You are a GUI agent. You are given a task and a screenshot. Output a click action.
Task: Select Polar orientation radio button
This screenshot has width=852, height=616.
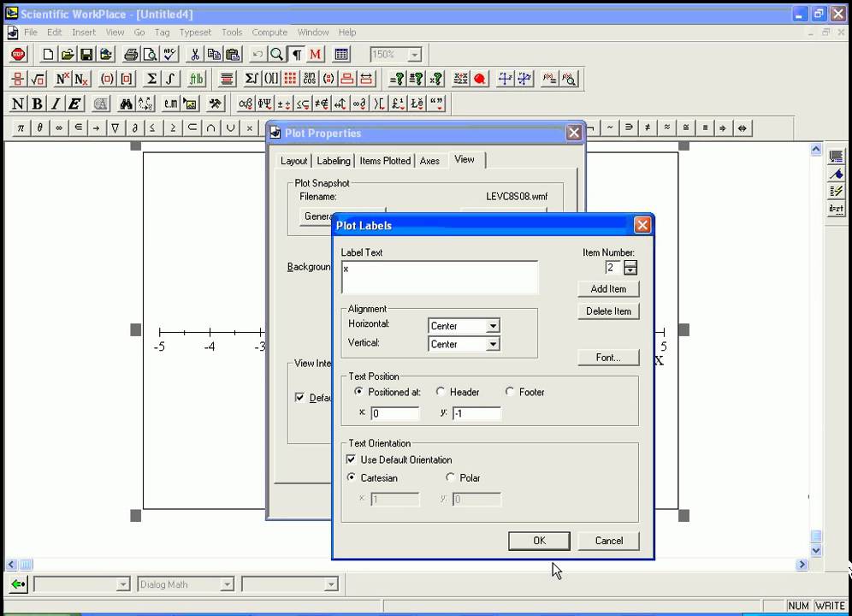(x=450, y=477)
